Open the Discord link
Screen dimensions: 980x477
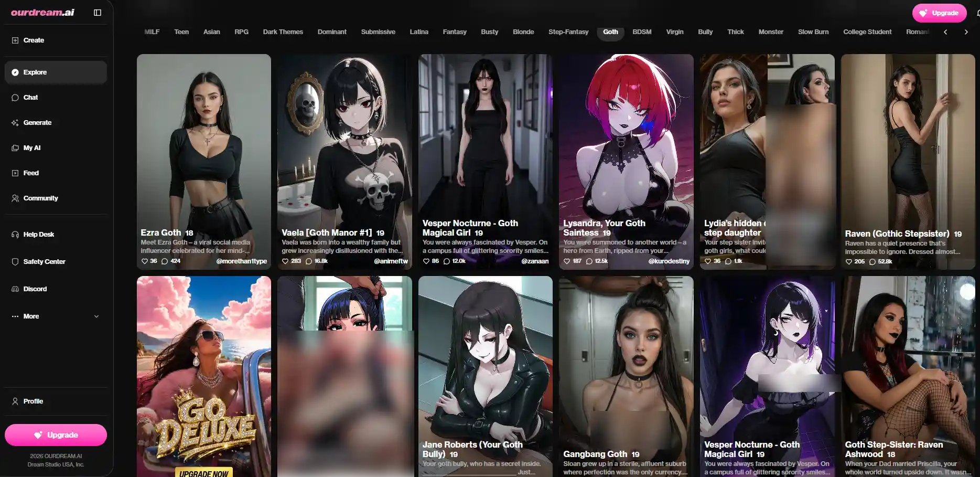click(56, 289)
